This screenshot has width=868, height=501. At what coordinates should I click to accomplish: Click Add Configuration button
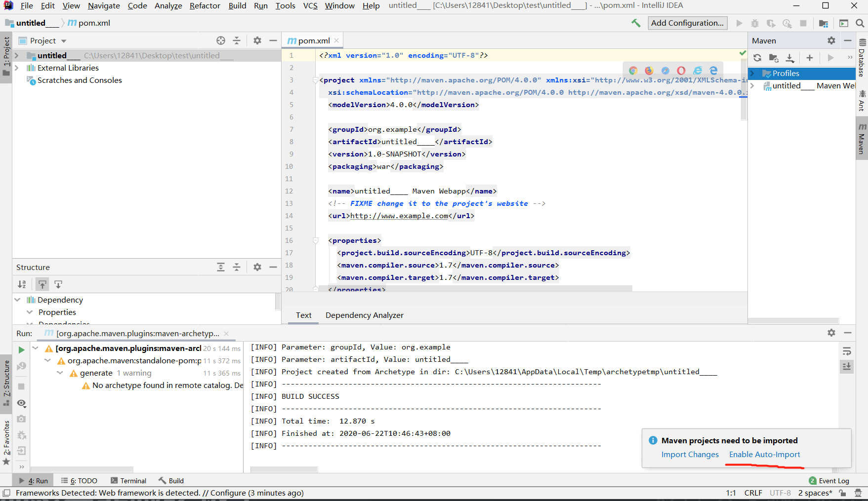tap(687, 23)
